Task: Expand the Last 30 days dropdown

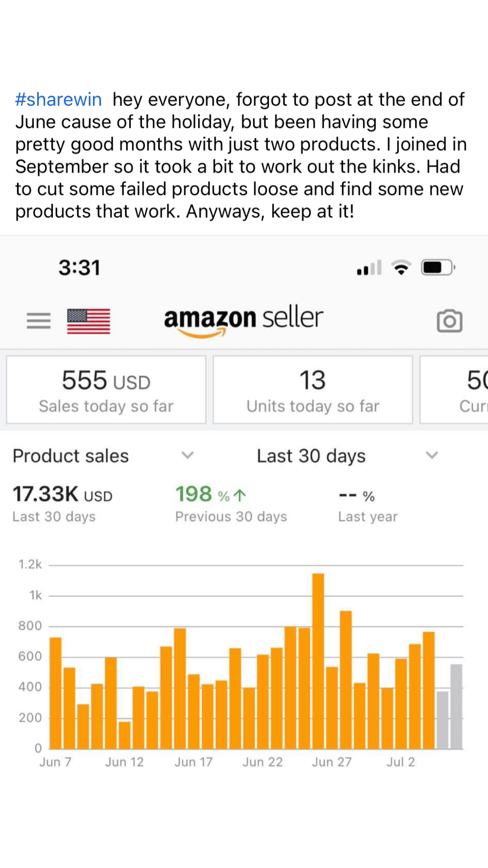Action: [x=311, y=456]
